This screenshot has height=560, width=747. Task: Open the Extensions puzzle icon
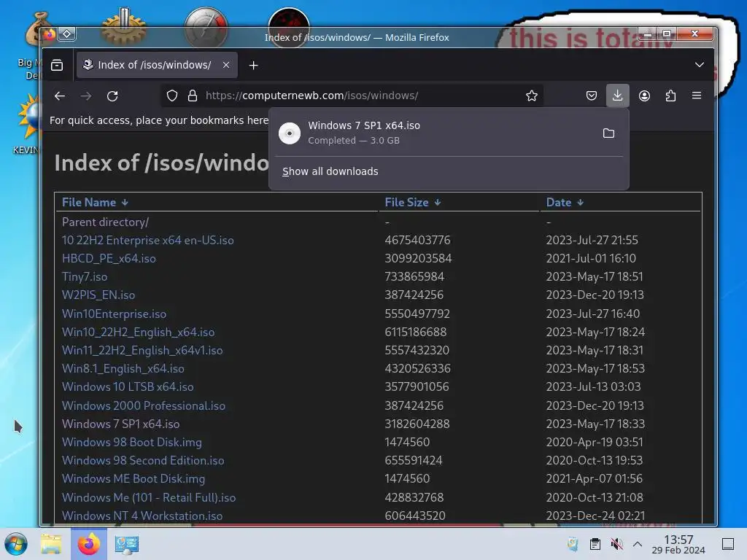click(670, 96)
